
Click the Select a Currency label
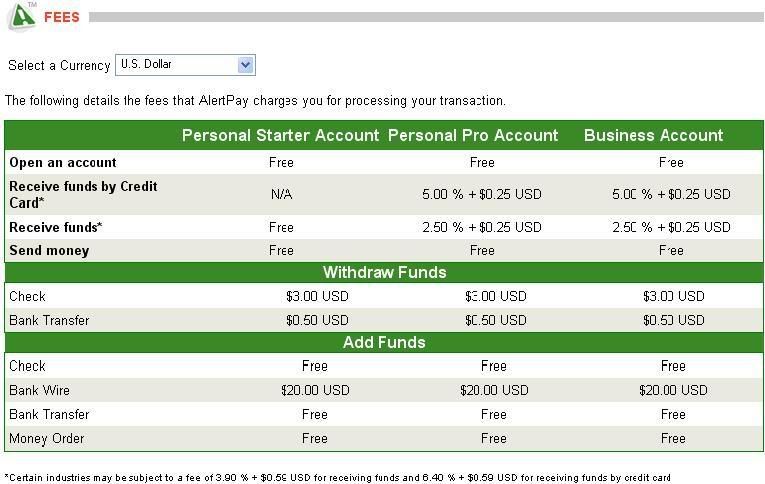tap(59, 65)
